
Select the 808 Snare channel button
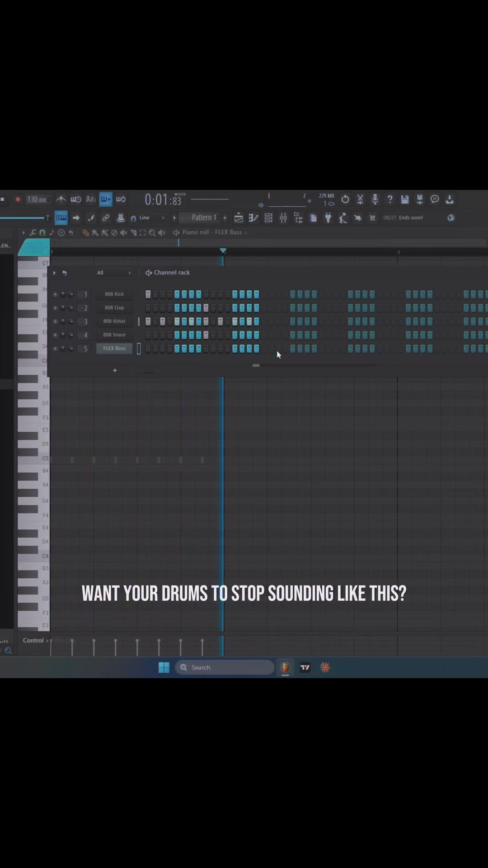114,335
